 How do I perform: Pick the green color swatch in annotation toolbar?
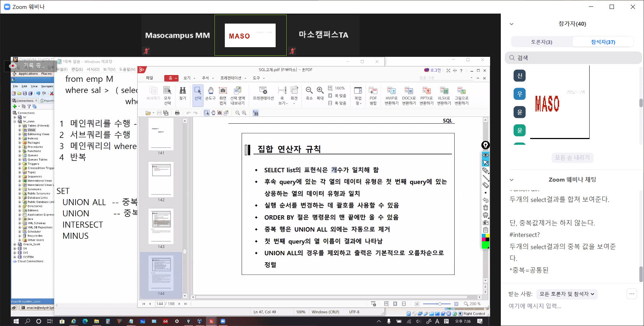pos(485,245)
